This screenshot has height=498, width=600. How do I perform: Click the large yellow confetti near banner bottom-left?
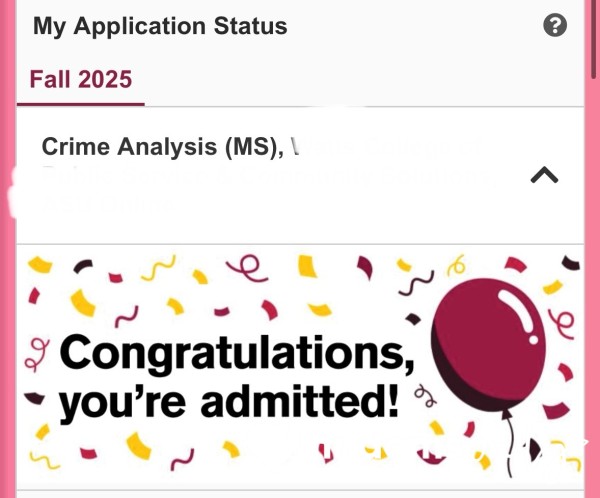tap(139, 446)
